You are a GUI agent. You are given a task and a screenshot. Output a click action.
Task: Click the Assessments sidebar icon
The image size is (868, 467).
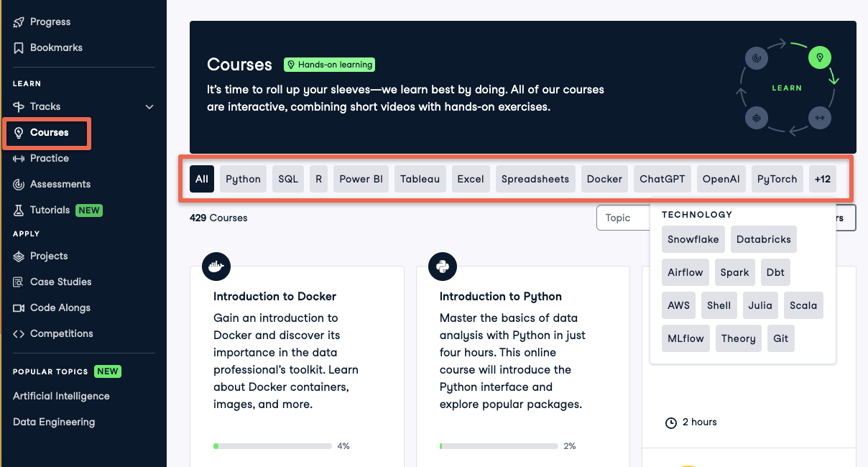[x=19, y=184]
